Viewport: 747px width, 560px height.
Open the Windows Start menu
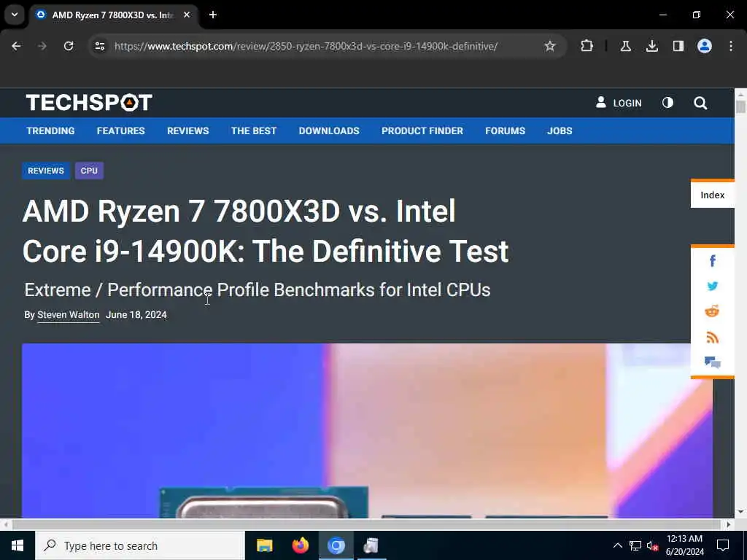(18, 545)
